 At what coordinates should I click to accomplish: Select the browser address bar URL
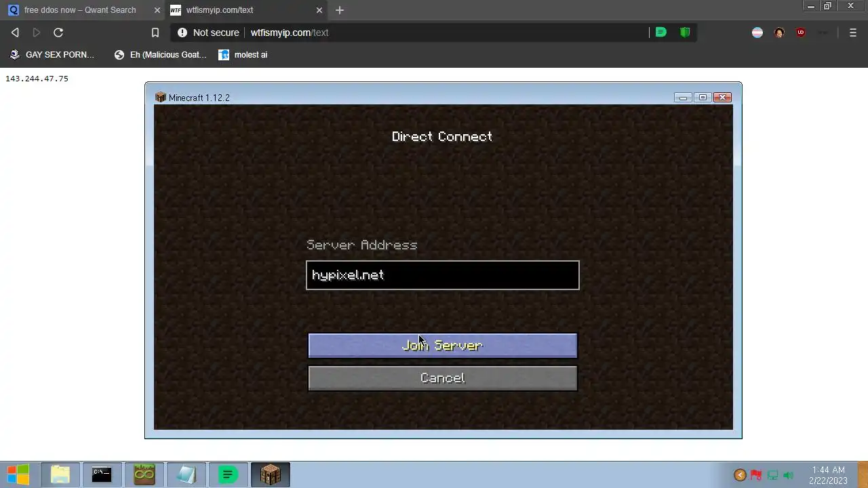coord(290,33)
